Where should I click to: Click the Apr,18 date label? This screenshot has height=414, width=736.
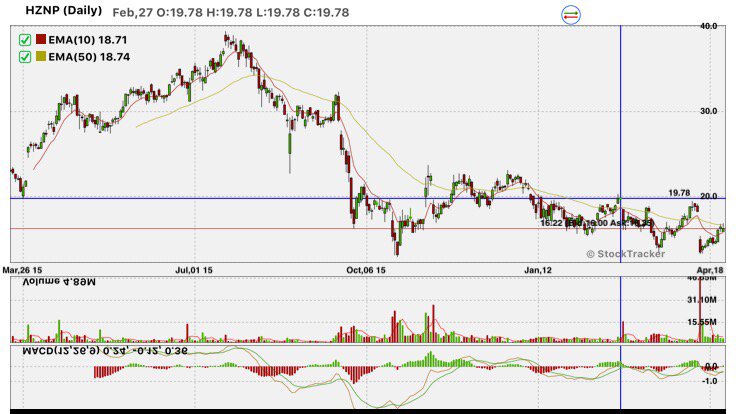pyautogui.click(x=710, y=270)
